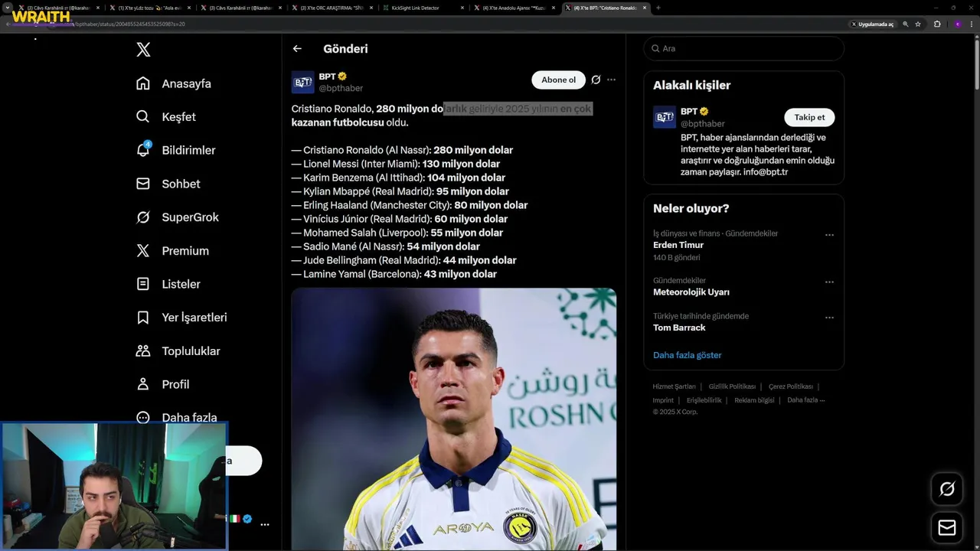Switch to KickSight Link Detector tab

coord(423,8)
